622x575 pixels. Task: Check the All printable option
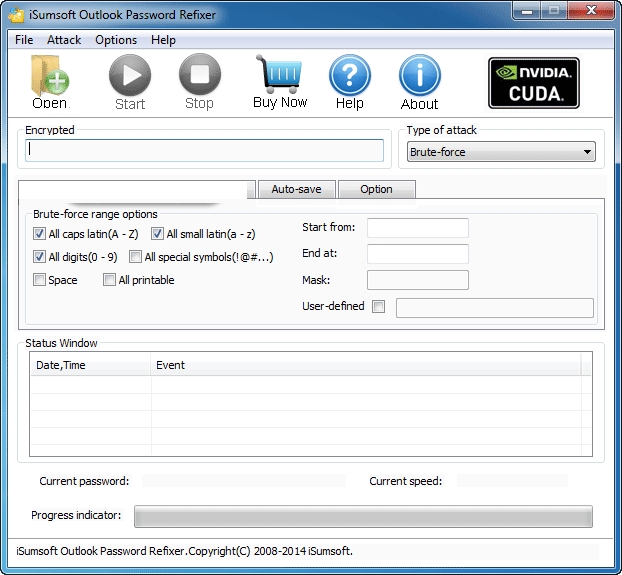tap(109, 280)
